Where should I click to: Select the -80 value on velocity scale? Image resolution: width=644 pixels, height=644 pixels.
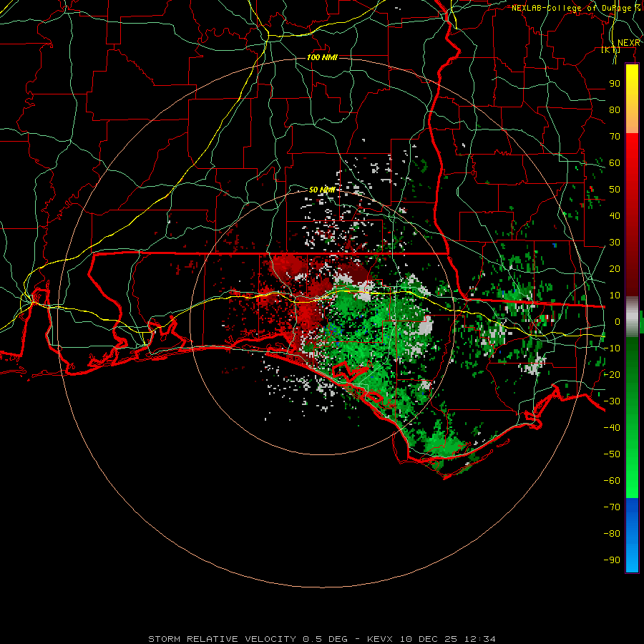click(612, 534)
